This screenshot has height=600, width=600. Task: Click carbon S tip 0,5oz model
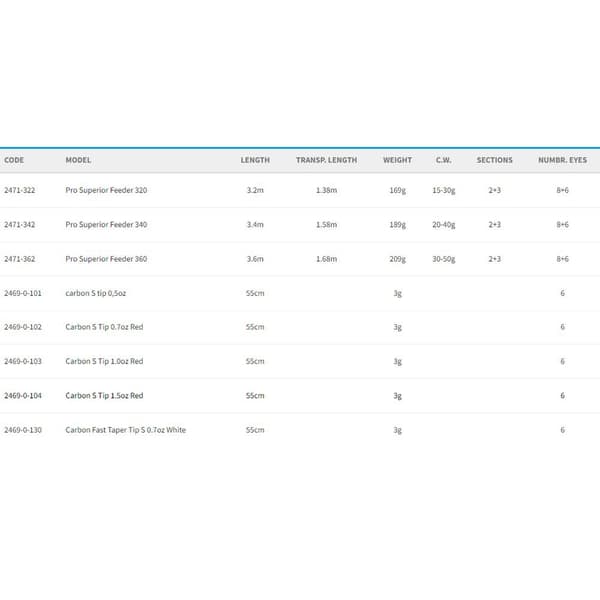point(96,293)
